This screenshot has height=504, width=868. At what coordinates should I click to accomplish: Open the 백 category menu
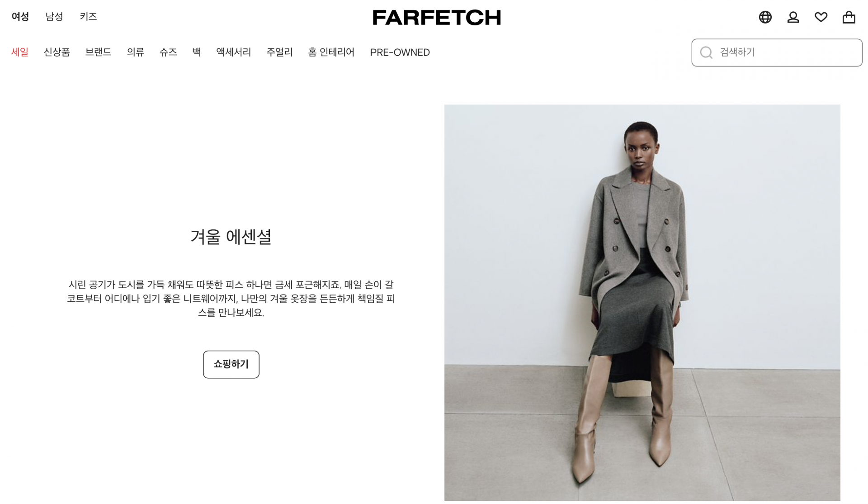pyautogui.click(x=197, y=52)
